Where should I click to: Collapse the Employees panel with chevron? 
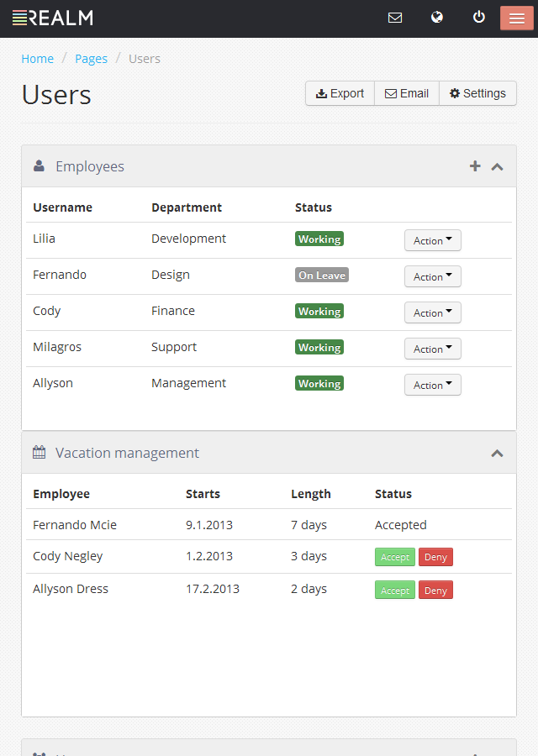coord(497,167)
